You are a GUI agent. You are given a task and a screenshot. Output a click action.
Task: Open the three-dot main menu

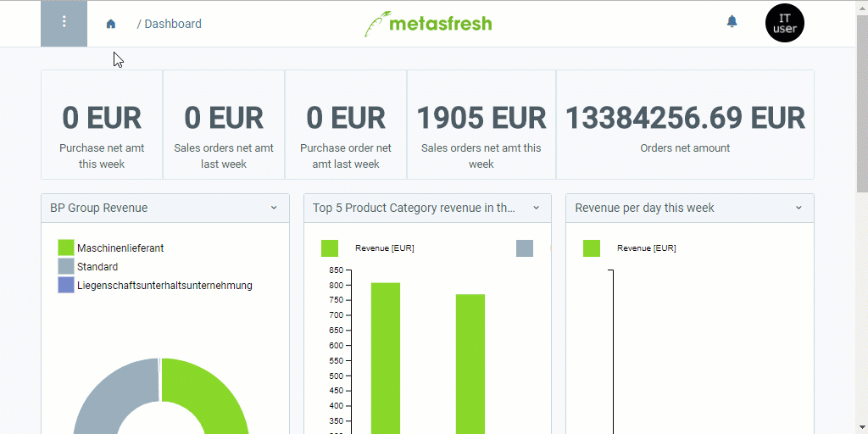pos(64,23)
